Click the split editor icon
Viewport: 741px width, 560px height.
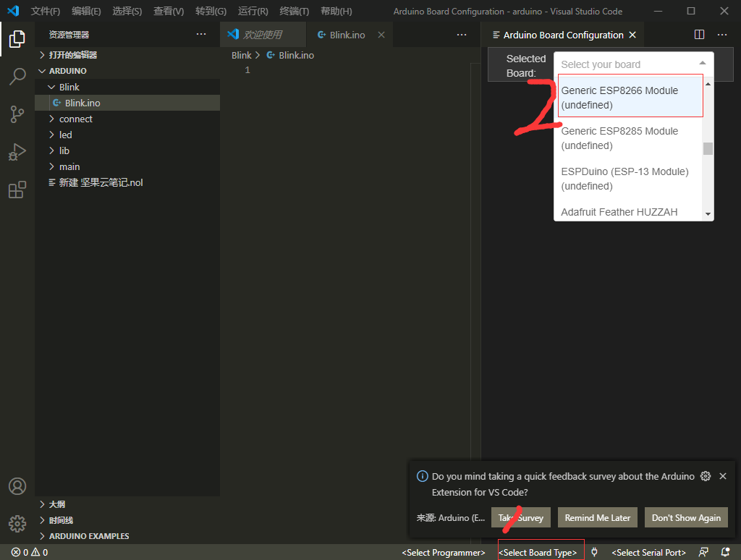click(700, 35)
